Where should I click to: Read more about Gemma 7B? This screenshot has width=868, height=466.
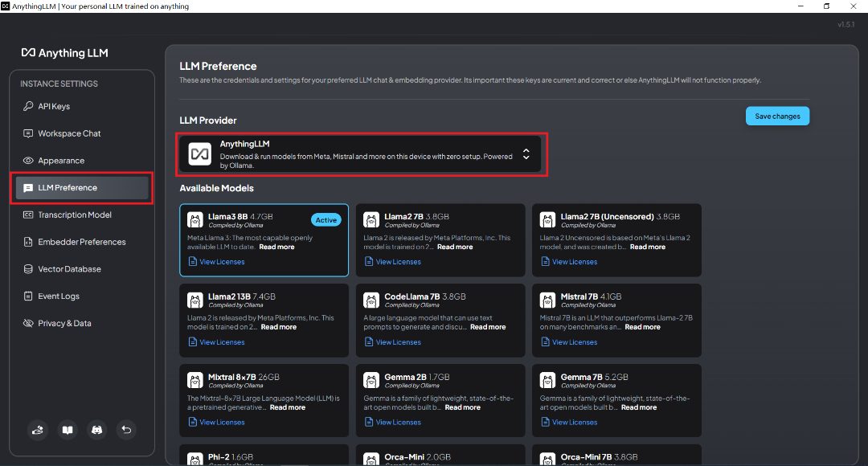point(639,407)
